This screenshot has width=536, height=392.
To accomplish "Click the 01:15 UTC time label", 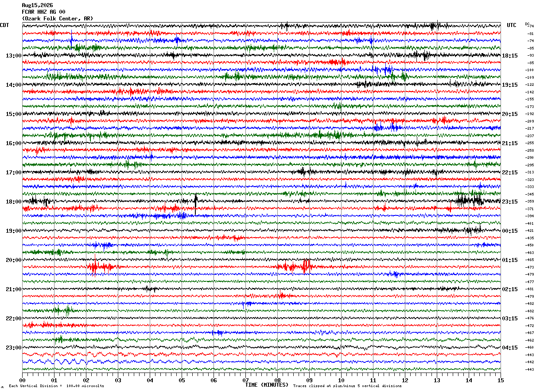I will click(x=510, y=260).
